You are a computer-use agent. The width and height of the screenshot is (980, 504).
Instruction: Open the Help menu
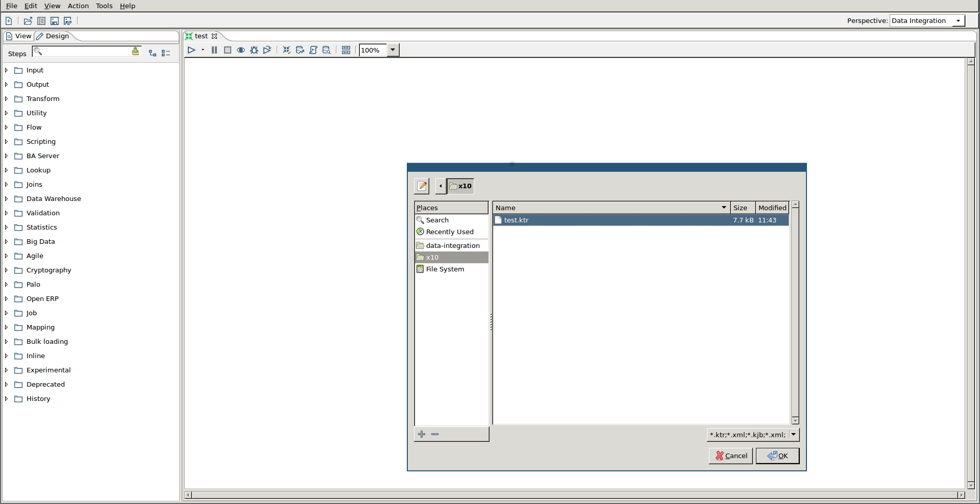[128, 6]
